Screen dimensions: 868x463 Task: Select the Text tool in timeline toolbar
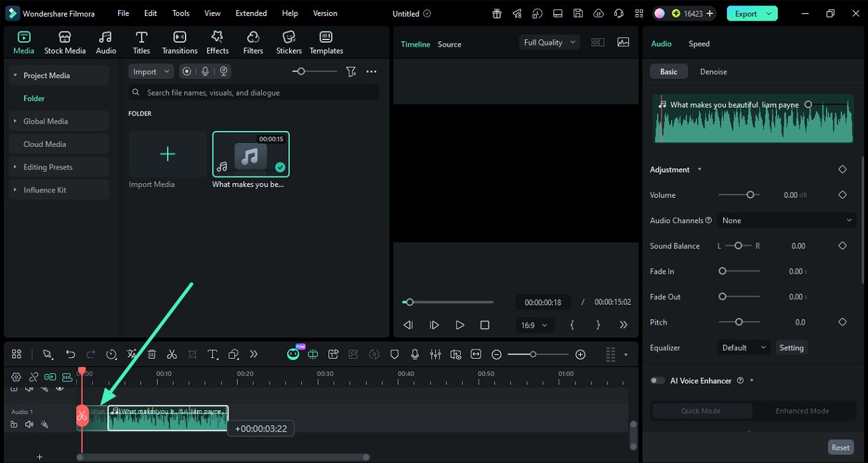[212, 354]
